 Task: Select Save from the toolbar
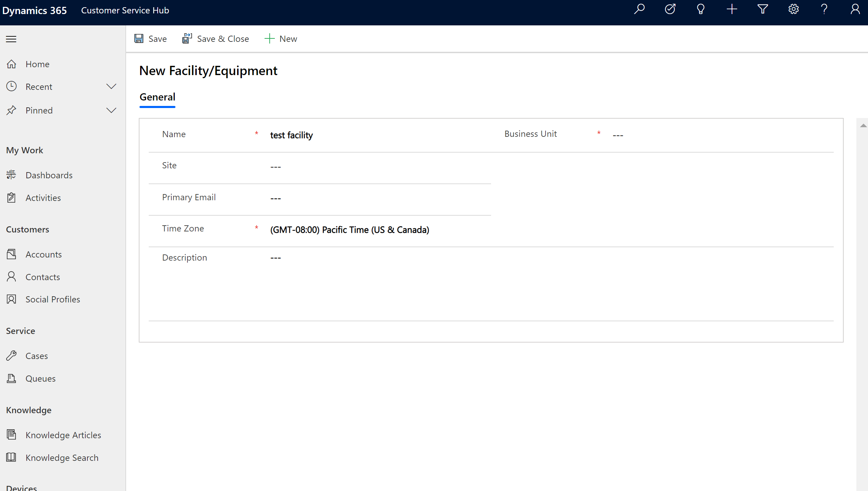[x=150, y=38]
